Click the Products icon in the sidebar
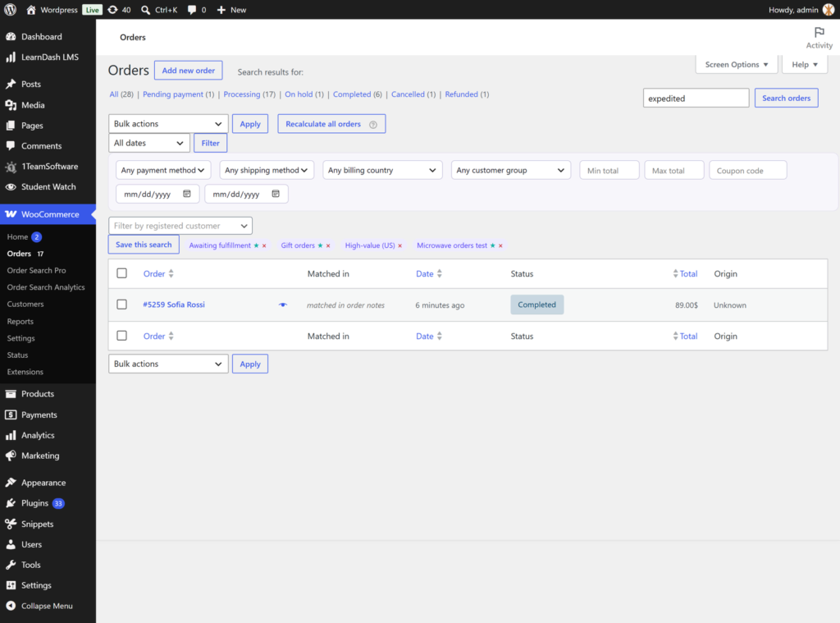The height and width of the screenshot is (623, 840). pyautogui.click(x=11, y=393)
